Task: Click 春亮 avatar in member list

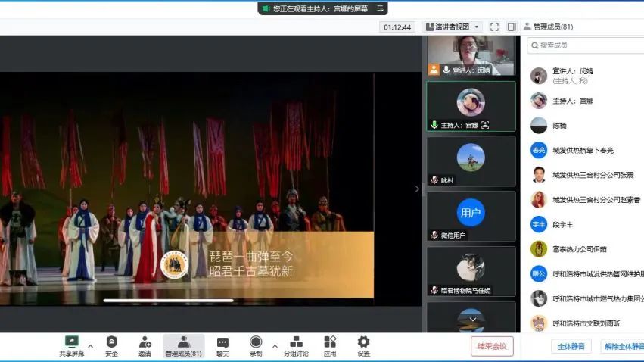Action: pos(539,151)
